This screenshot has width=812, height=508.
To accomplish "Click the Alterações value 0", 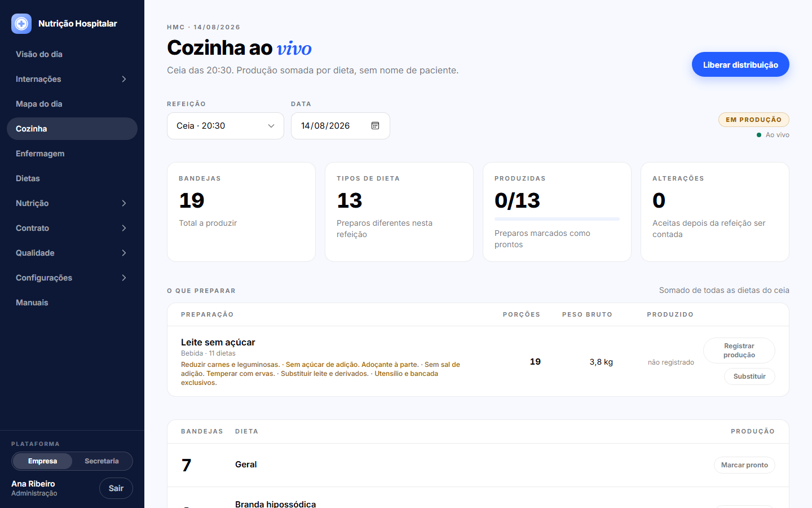I will click(x=659, y=200).
